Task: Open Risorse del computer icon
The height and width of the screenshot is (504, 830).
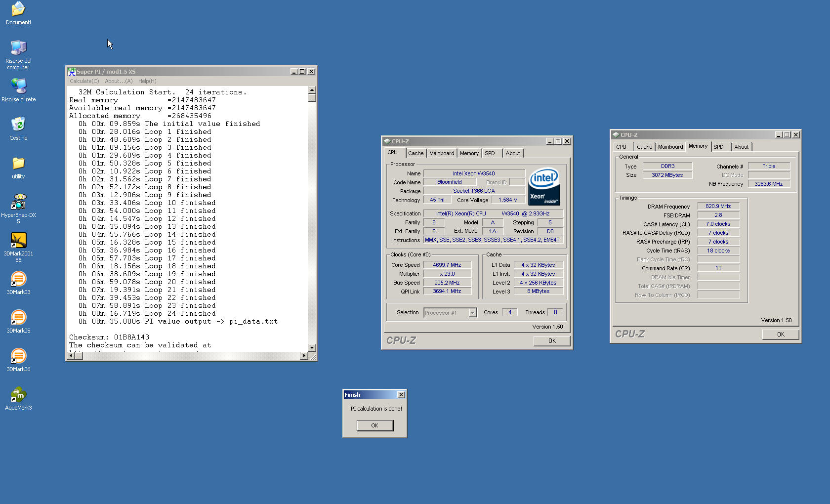Action: [x=18, y=47]
